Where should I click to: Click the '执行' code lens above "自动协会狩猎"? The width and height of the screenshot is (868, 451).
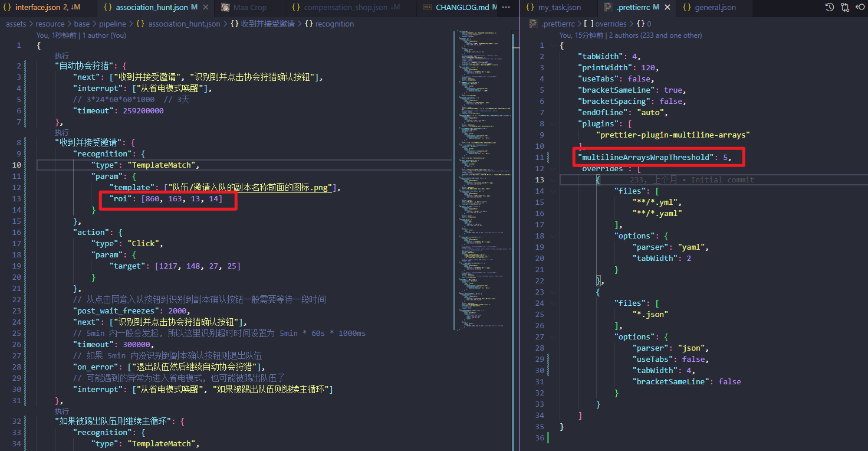pyautogui.click(x=62, y=55)
